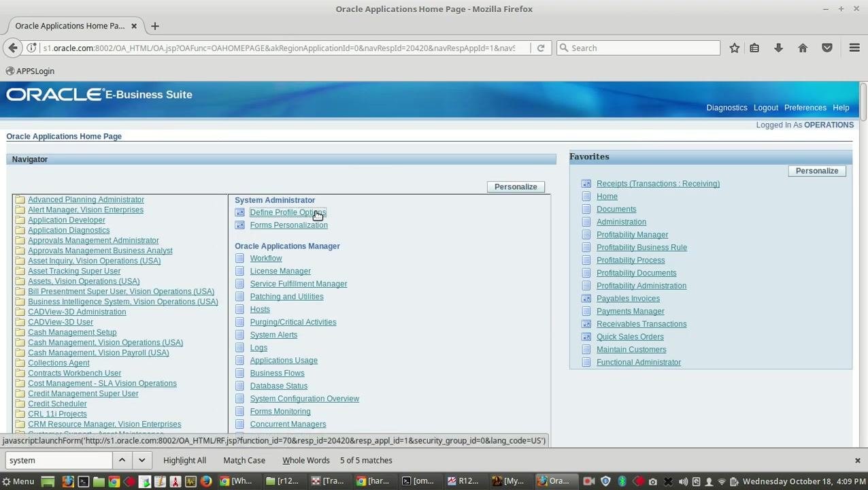Open the Preferences link in header
Image resolution: width=868 pixels, height=490 pixels.
[x=805, y=108]
